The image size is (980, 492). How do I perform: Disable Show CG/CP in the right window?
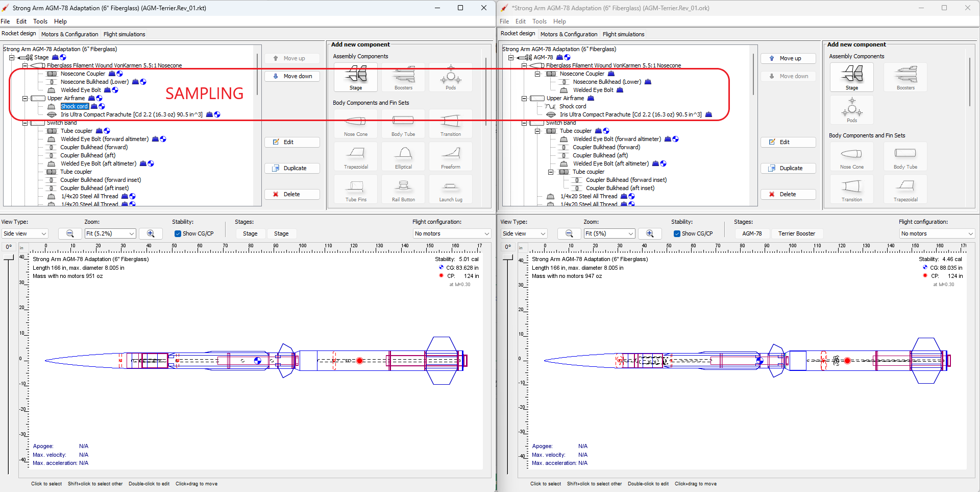677,233
